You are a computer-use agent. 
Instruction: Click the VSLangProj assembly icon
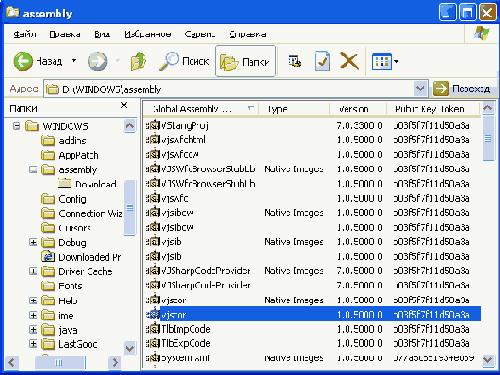coord(153,125)
